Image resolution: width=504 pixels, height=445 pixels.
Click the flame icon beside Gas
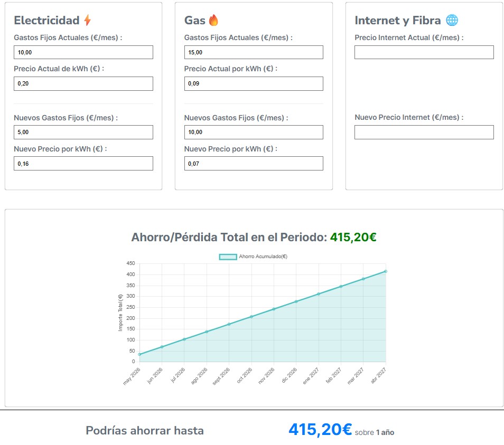213,21
